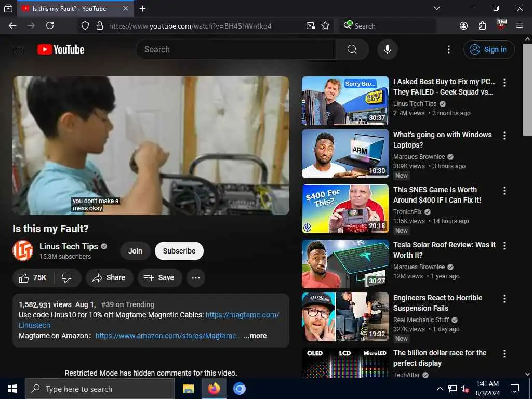532x399 pixels.
Task: Save video to playlist
Action: pos(159,278)
